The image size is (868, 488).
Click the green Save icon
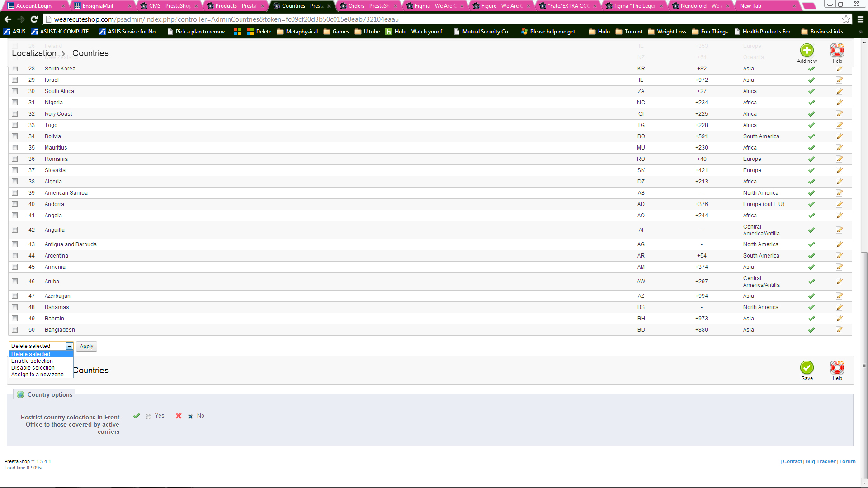(x=807, y=368)
